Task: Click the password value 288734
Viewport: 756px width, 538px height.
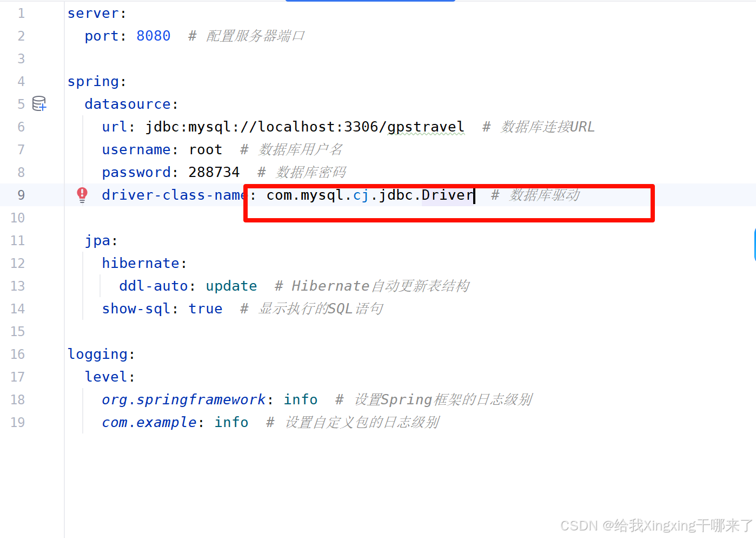Action: (x=214, y=172)
